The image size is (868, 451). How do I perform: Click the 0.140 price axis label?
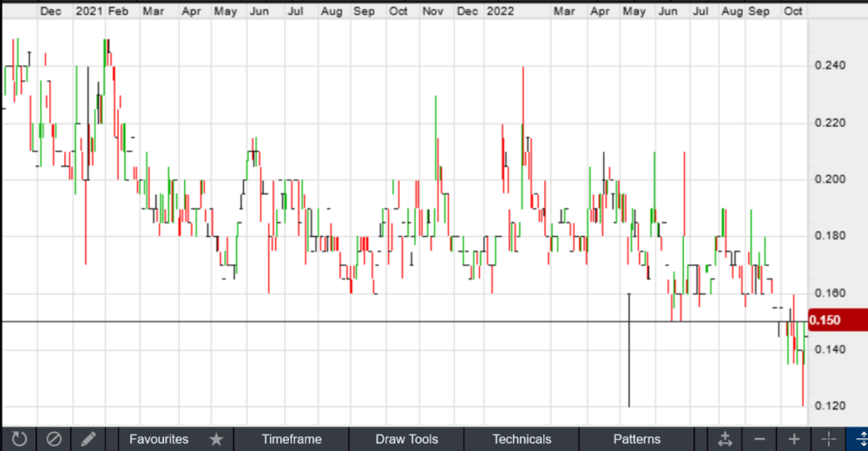click(830, 350)
